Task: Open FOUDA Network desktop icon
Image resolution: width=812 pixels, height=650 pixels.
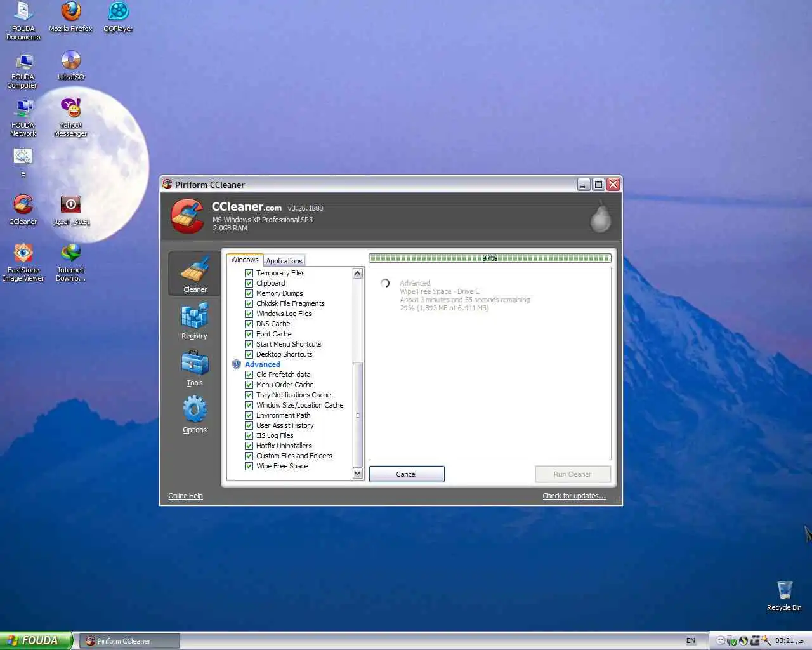Action: (x=23, y=119)
